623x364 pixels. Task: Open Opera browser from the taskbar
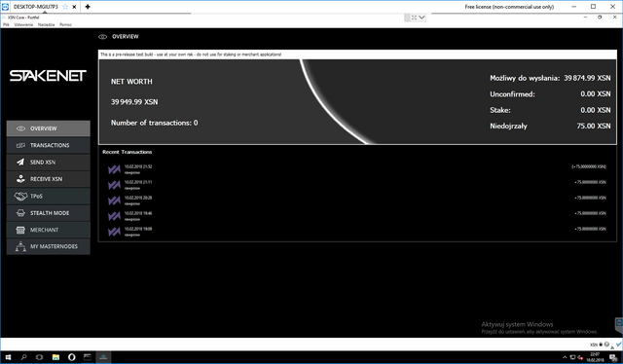pyautogui.click(x=71, y=357)
